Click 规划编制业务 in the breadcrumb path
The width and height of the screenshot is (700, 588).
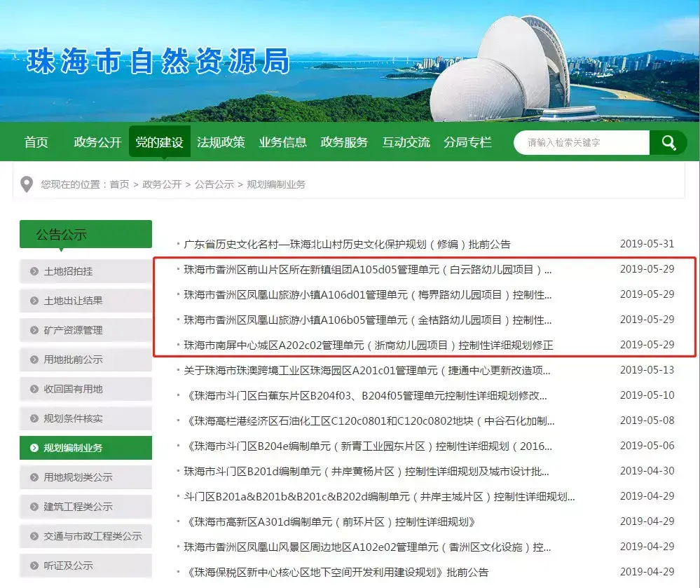point(276,184)
